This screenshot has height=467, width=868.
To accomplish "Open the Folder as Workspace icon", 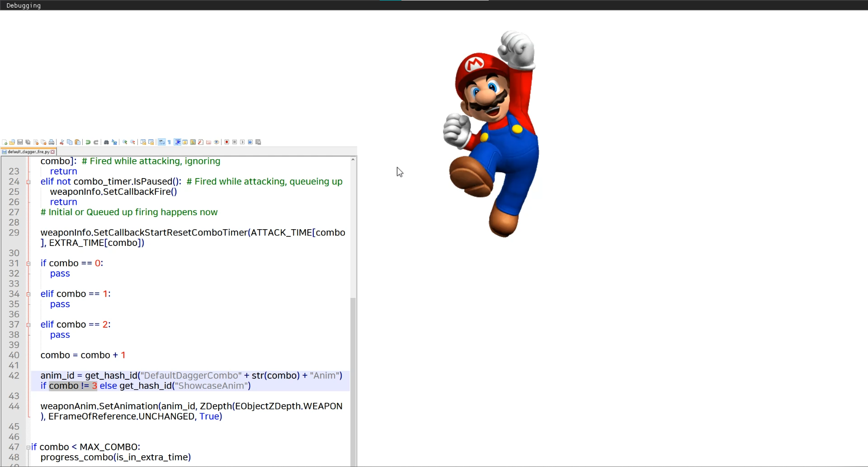I will click(x=209, y=142).
